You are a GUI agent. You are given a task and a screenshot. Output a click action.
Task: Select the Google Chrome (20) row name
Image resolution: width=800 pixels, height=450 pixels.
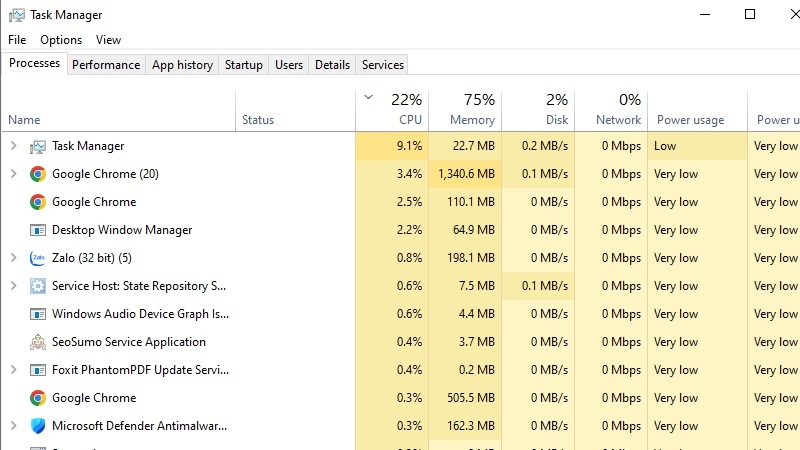click(x=105, y=174)
